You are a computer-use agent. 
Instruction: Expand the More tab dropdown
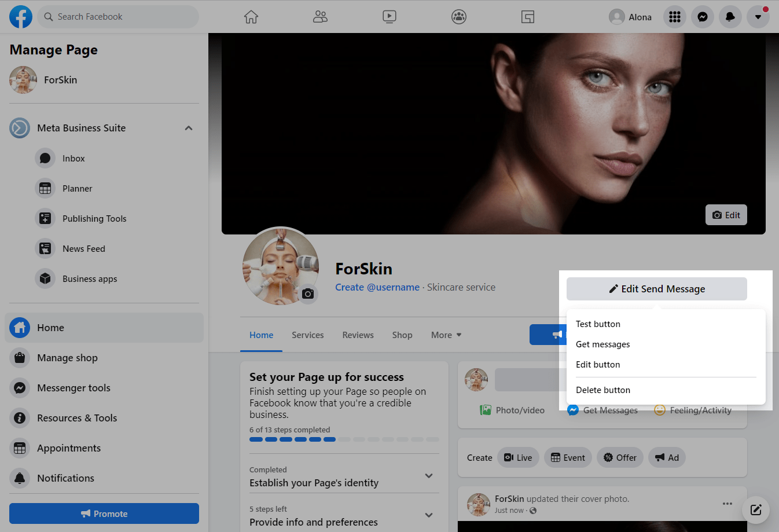[446, 335]
